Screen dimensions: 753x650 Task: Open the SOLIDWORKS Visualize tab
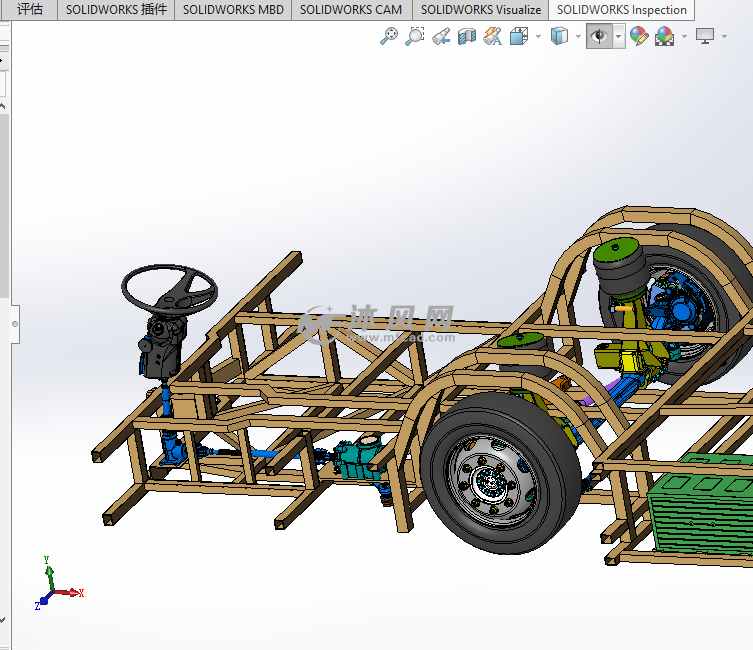coord(480,10)
